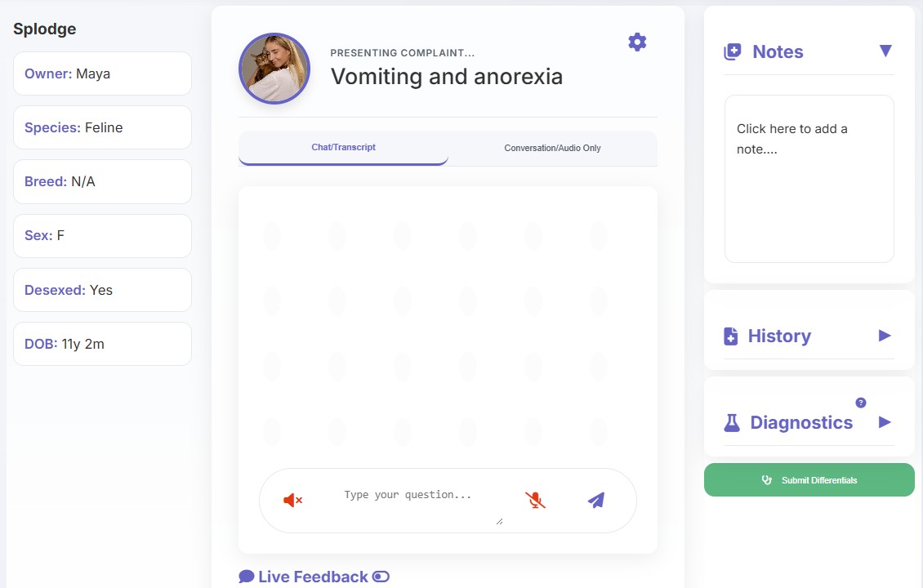Send question with paper plane icon
This screenshot has height=588, width=923.
pos(596,500)
